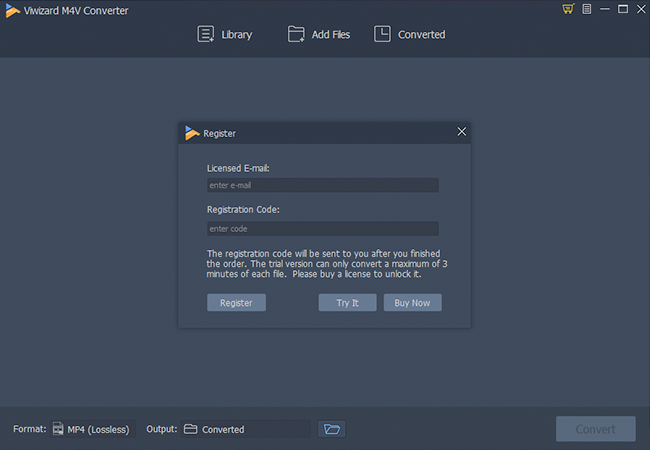Image resolution: width=650 pixels, height=450 pixels.
Task: Focus the Licensed E-mail input field
Action: pos(322,185)
